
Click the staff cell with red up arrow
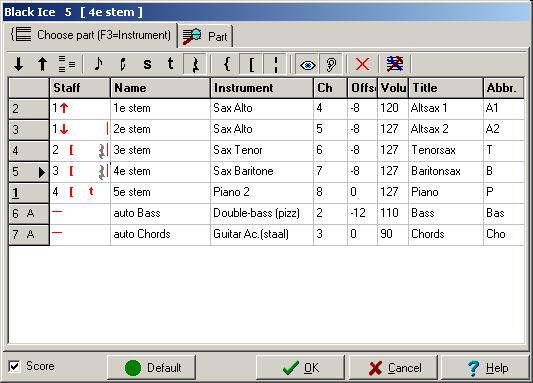pyautogui.click(x=80, y=108)
